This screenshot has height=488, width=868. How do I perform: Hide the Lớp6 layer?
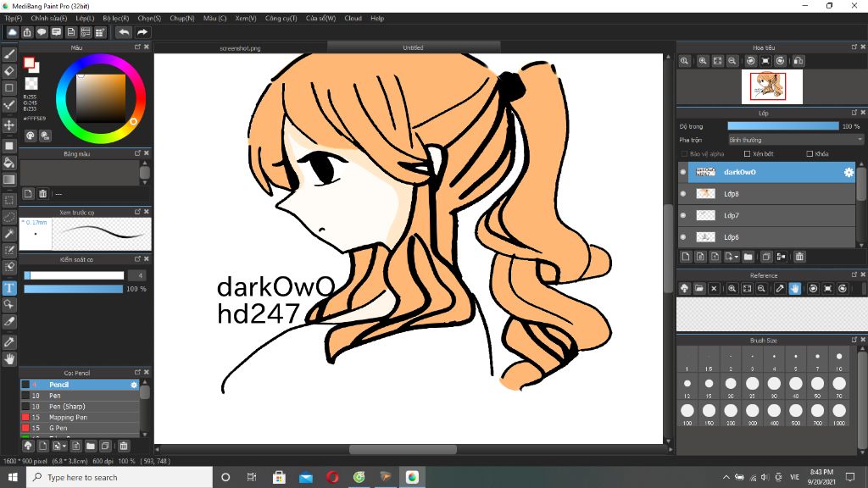tap(683, 237)
